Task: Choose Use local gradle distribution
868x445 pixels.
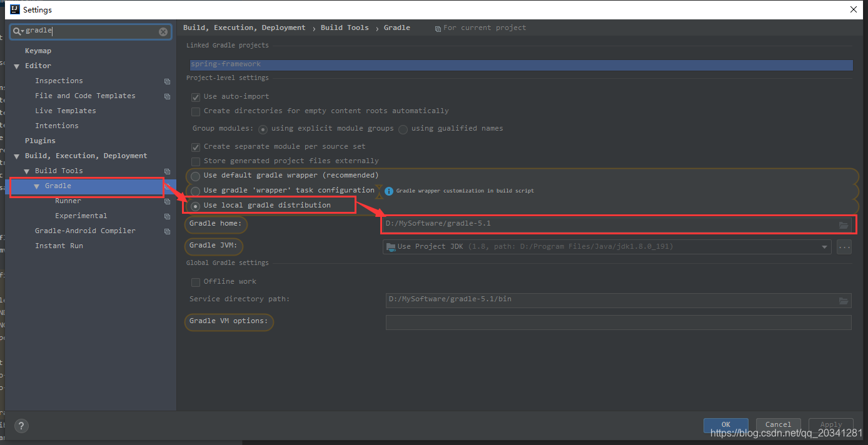Action: (x=196, y=206)
